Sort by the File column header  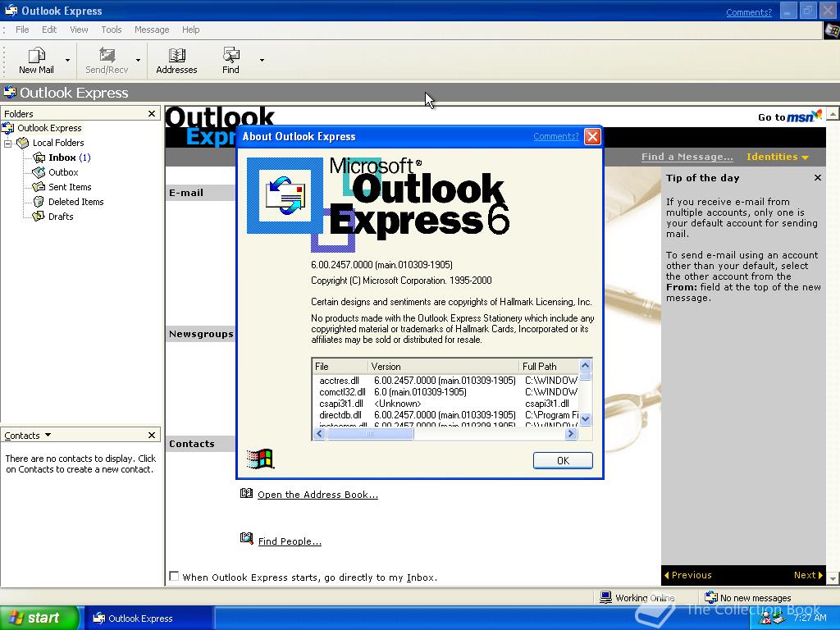click(x=340, y=367)
